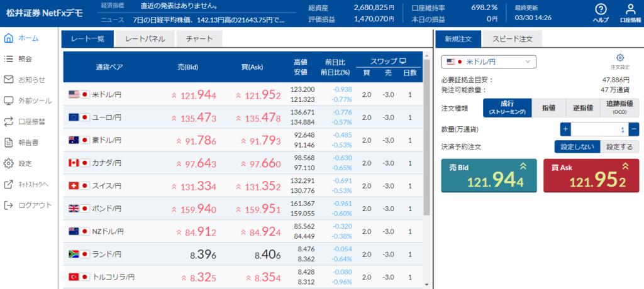
Task: Click the 外部ツール monitor icon
Action: click(x=8, y=101)
